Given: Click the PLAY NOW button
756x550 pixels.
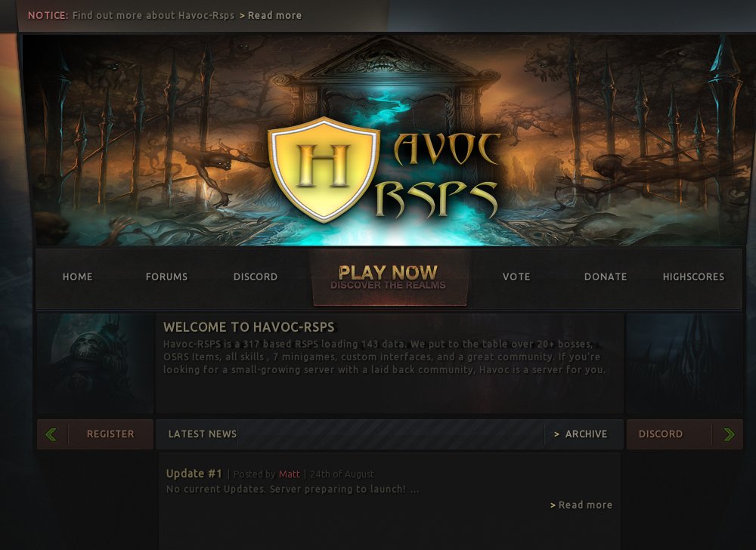Looking at the screenshot, I should (x=389, y=276).
